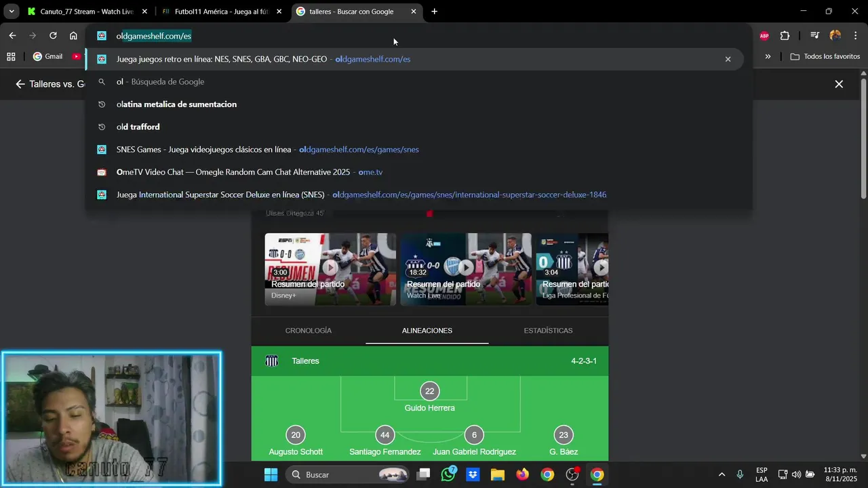The width and height of the screenshot is (868, 488).
Task: Close the Canuto_77 Stream tab
Action: pos(144,12)
